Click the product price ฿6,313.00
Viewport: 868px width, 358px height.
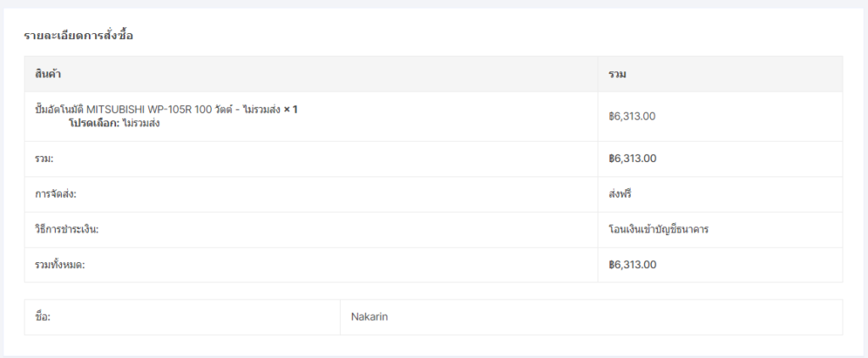pos(632,116)
